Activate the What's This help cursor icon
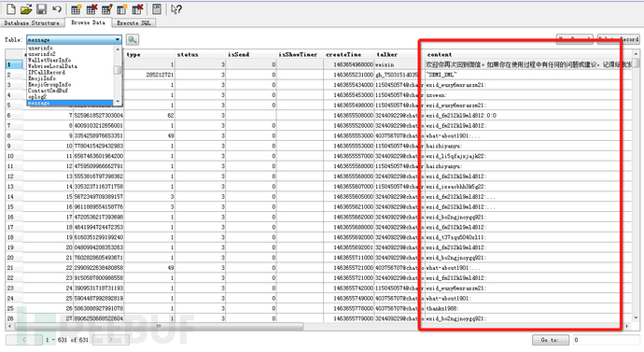 point(175,9)
